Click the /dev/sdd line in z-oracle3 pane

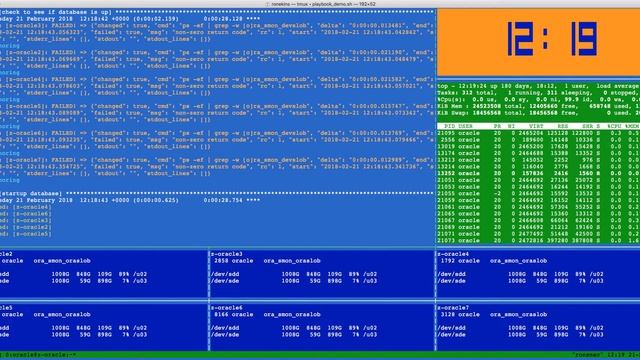pos(294,274)
